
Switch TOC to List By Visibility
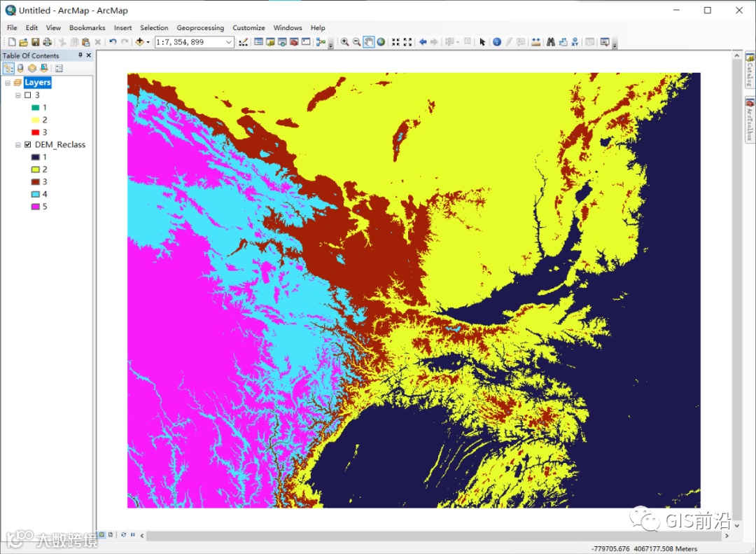coord(31,69)
